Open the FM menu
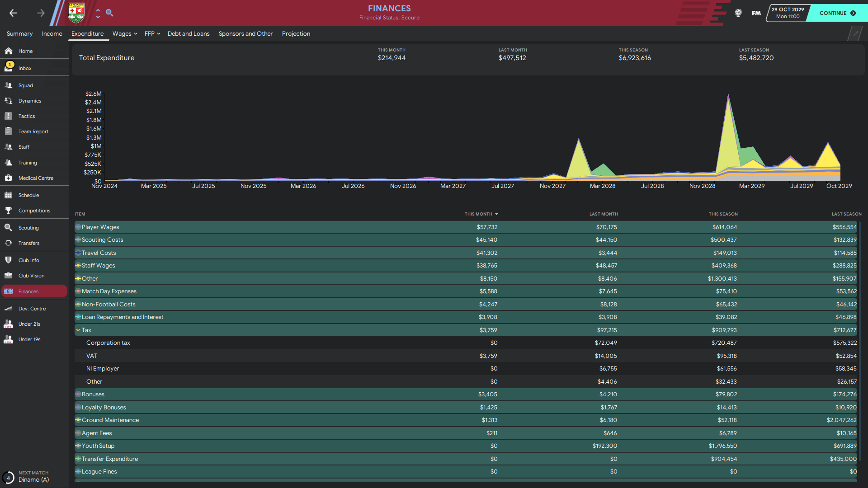This screenshot has width=868, height=488. coord(756,13)
